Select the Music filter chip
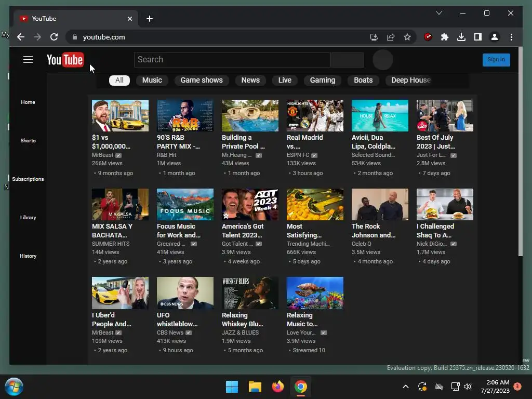 pos(152,81)
